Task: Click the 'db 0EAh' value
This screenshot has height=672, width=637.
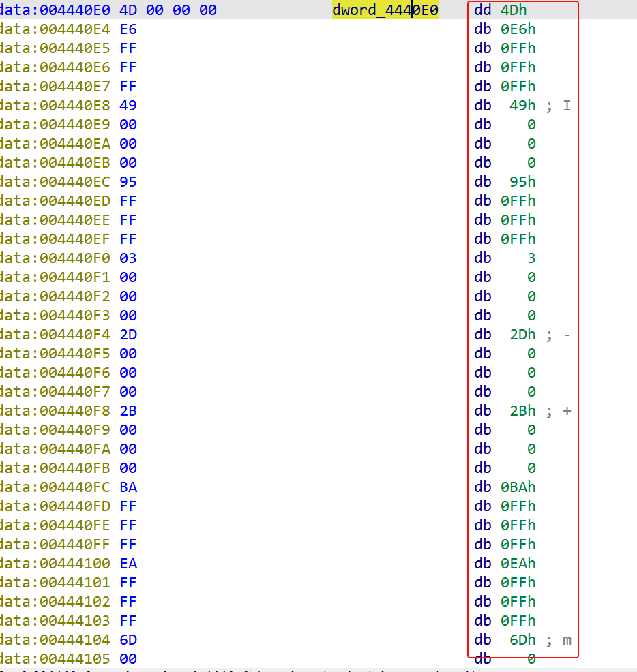Action: (505, 563)
